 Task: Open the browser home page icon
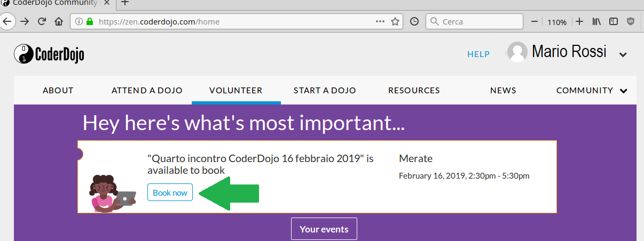pyautogui.click(x=59, y=22)
